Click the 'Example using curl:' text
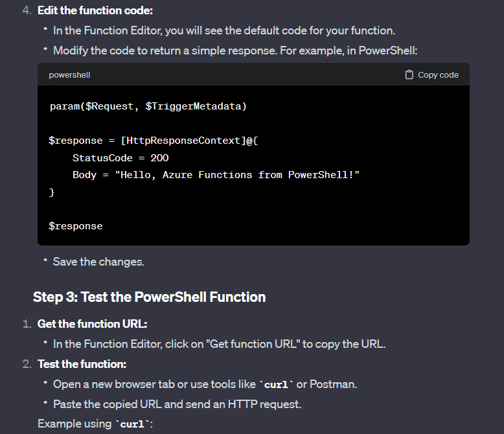 [x=95, y=424]
